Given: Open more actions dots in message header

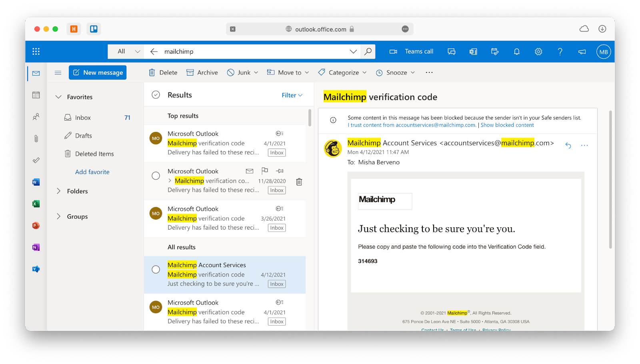Looking at the screenshot, I should pos(584,145).
